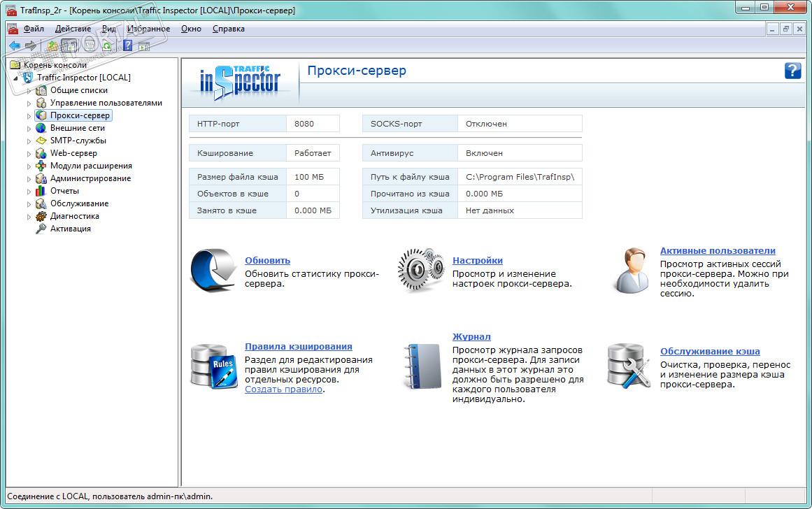The height and width of the screenshot is (509, 812).
Task: Open the Вид menu
Action: [108, 29]
